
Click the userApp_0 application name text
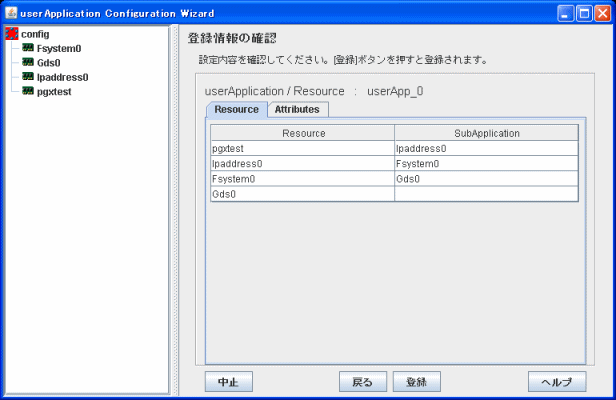point(395,91)
